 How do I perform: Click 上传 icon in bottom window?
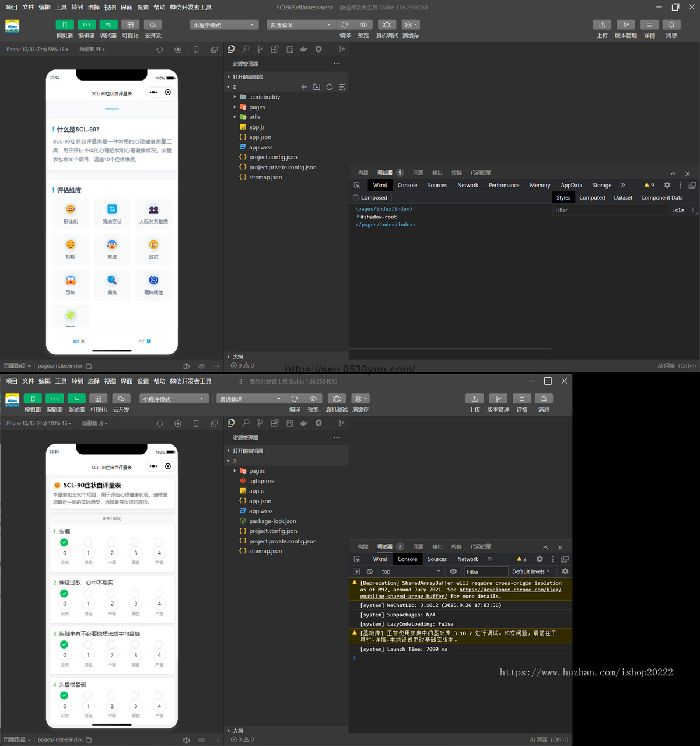click(474, 399)
